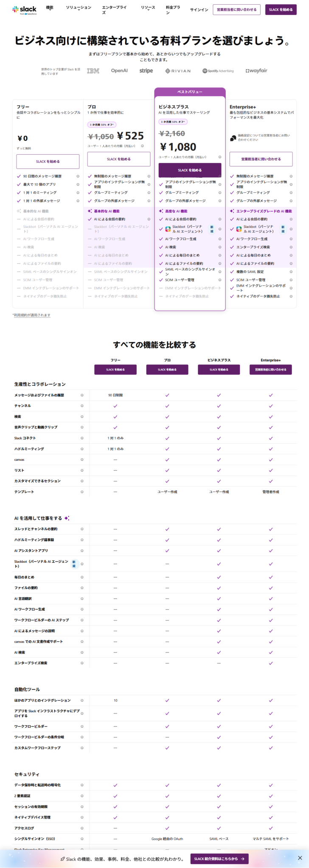Click the header SLACK を始める button
Image resolution: width=309 pixels, height=868 pixels.
pyautogui.click(x=281, y=10)
